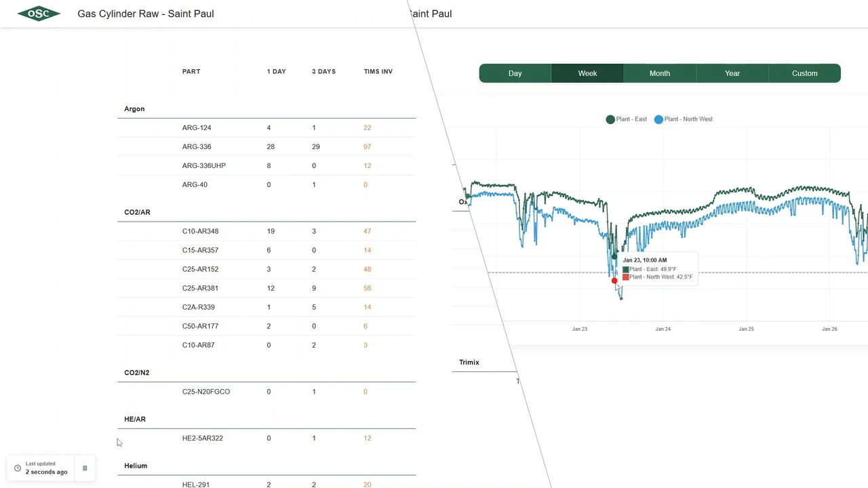Expand the Helium category group

pos(136,466)
